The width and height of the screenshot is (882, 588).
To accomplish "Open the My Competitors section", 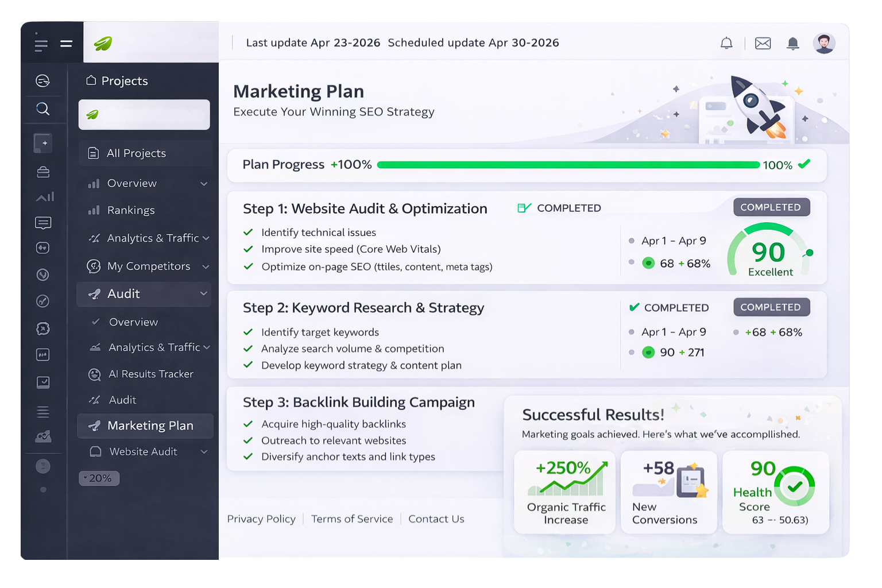I will point(149,266).
